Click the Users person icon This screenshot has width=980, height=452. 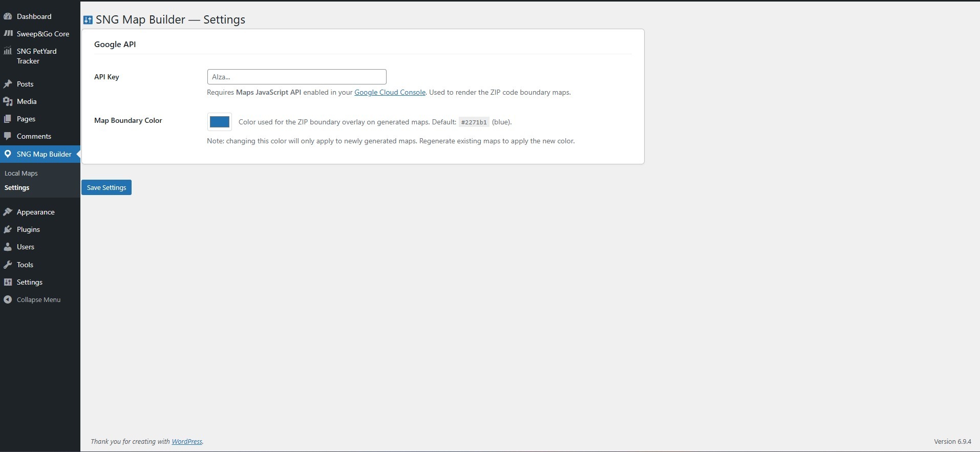click(x=8, y=247)
